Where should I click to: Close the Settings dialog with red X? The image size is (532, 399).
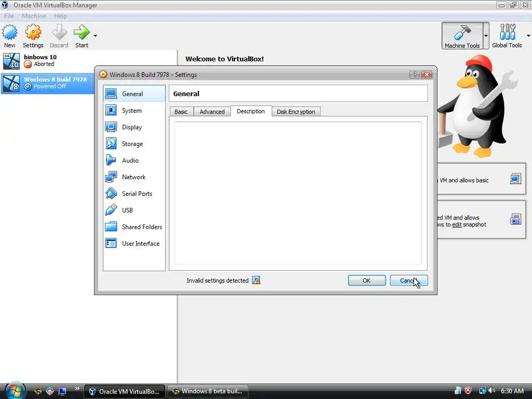point(427,75)
